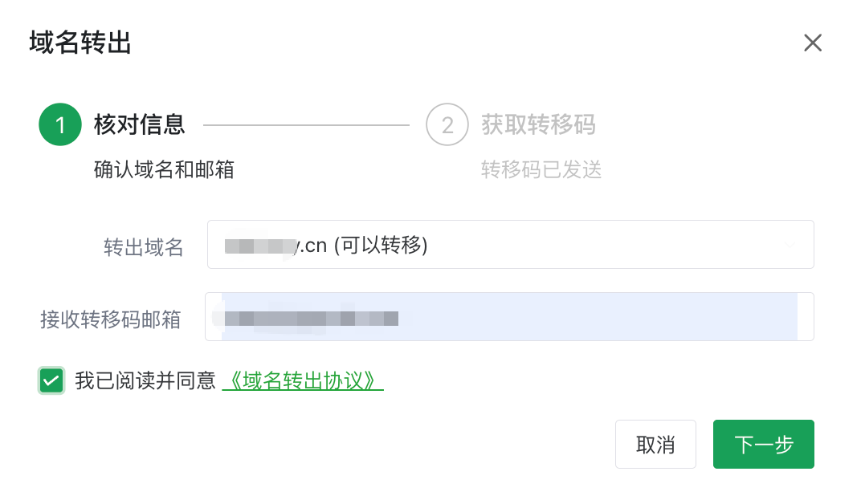Click the dropdown chevron on 转出域名 field
The height and width of the screenshot is (504, 861).
(790, 244)
